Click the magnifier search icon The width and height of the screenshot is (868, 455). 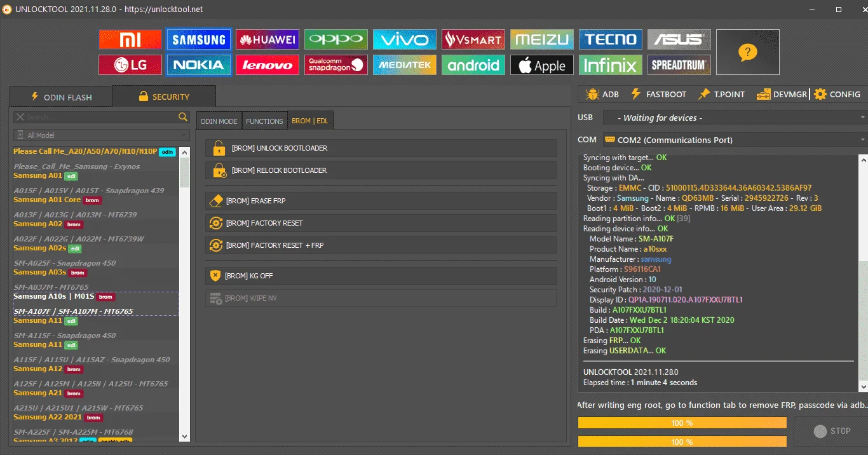click(183, 117)
